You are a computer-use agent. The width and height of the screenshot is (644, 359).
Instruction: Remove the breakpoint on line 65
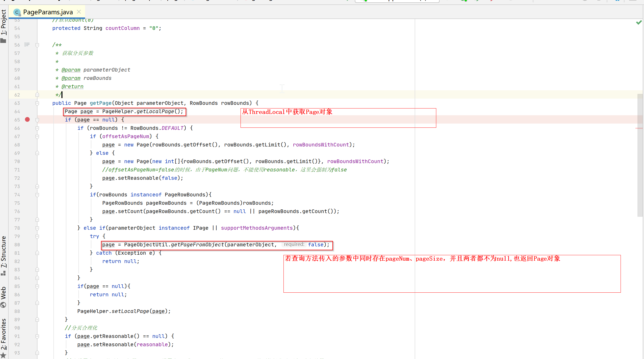pyautogui.click(x=27, y=120)
